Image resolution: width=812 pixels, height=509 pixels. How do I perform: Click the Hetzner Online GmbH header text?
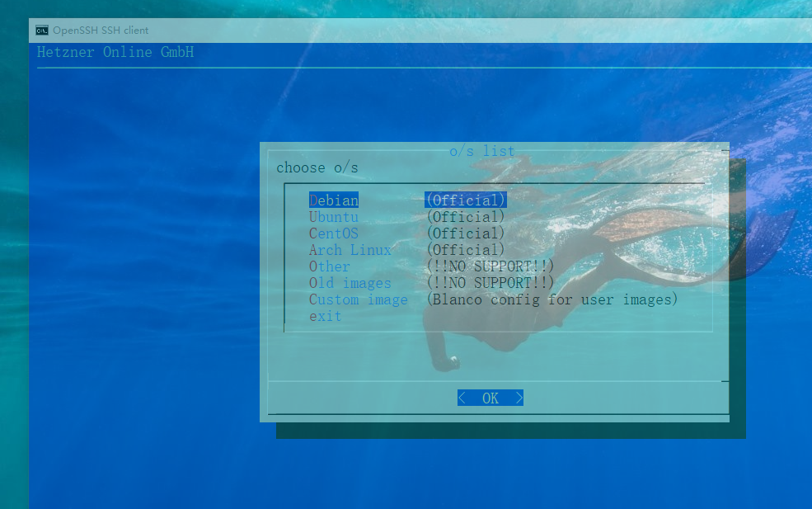point(115,52)
